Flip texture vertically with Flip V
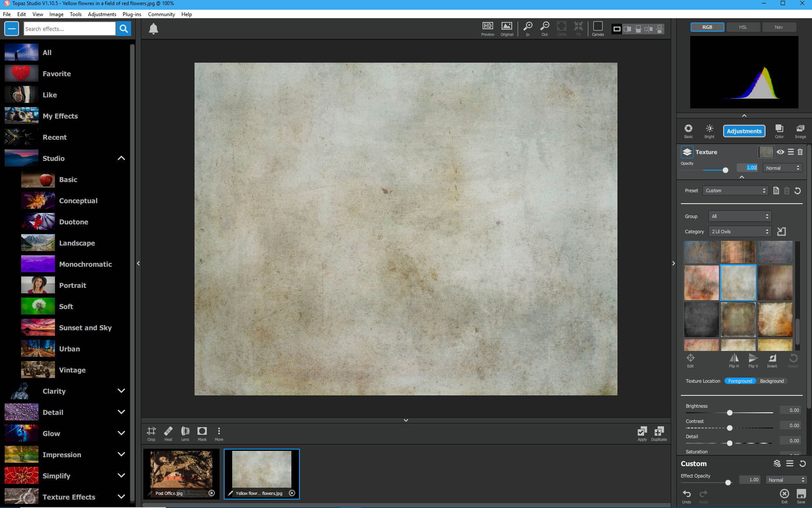 tap(753, 360)
